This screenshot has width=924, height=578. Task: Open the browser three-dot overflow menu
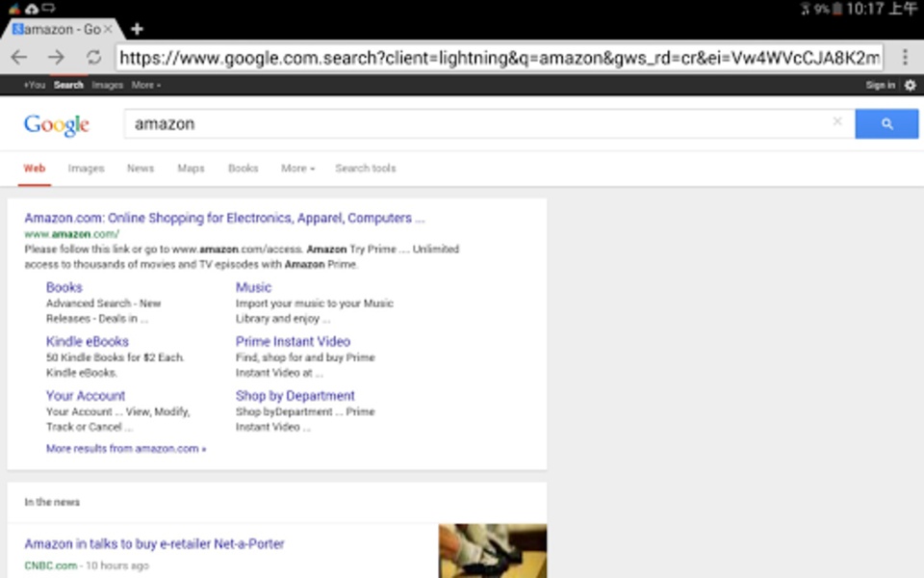[905, 57]
